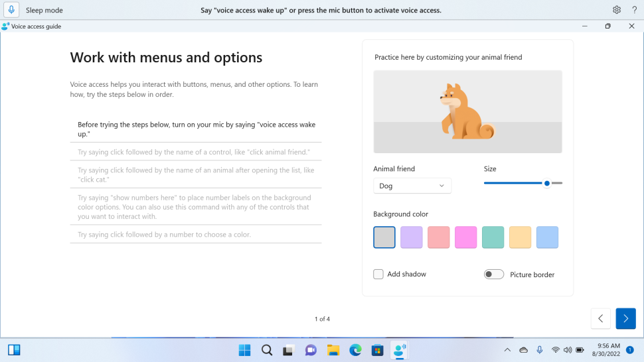The height and width of the screenshot is (362, 644).
Task: Open the Windows Start menu
Action: (245, 350)
